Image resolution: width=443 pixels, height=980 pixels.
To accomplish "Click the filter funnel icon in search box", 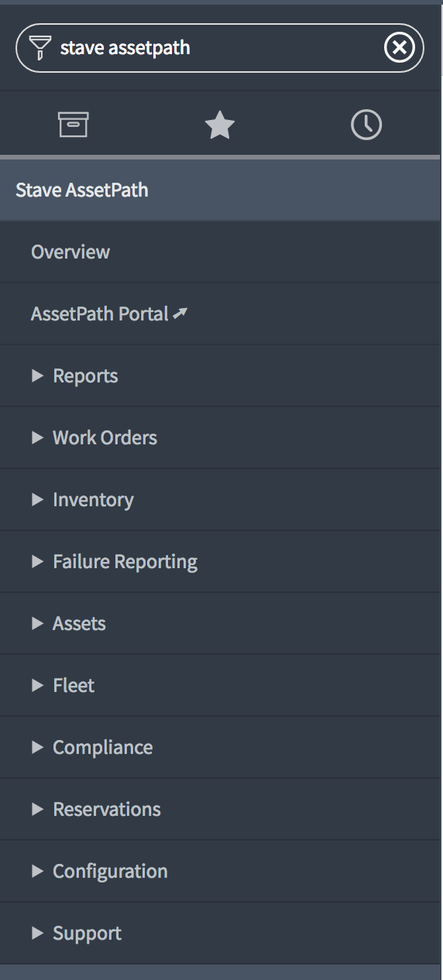I will [39, 48].
